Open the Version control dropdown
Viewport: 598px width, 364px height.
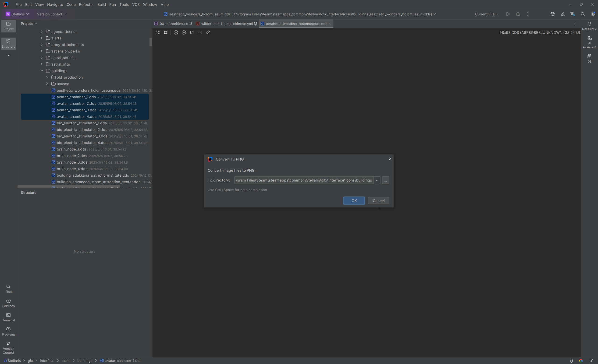pyautogui.click(x=51, y=14)
